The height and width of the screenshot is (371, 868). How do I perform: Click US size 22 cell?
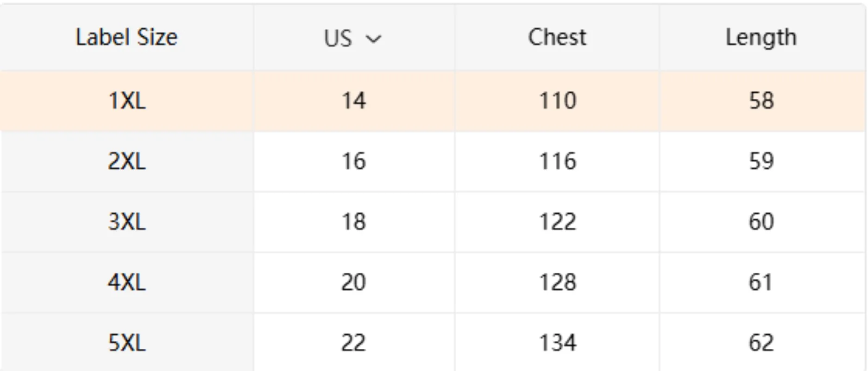353,343
